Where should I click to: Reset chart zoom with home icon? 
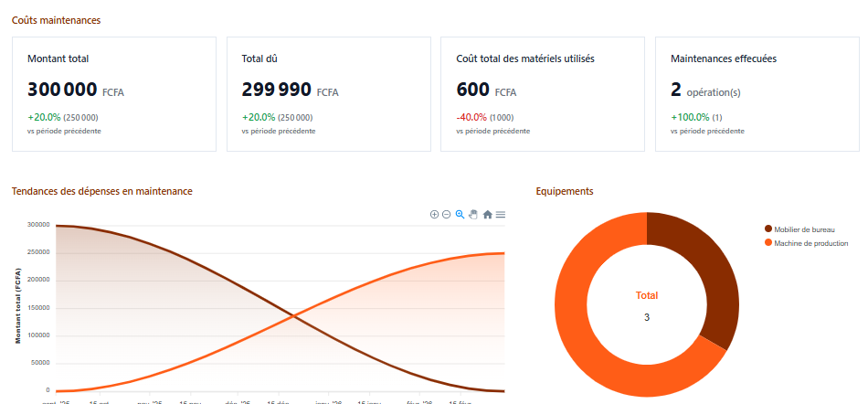(x=488, y=215)
